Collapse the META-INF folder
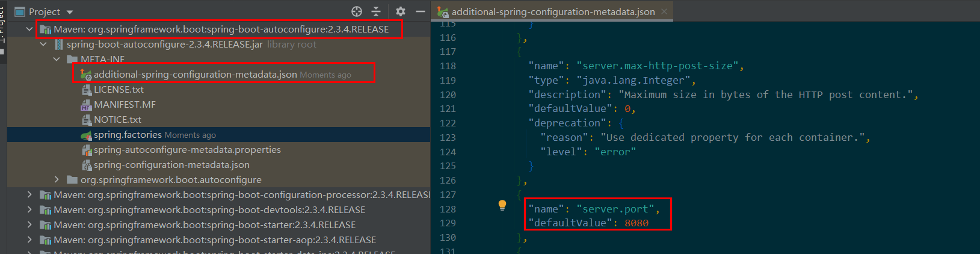Viewport: 980px width, 254px height. tap(57, 59)
